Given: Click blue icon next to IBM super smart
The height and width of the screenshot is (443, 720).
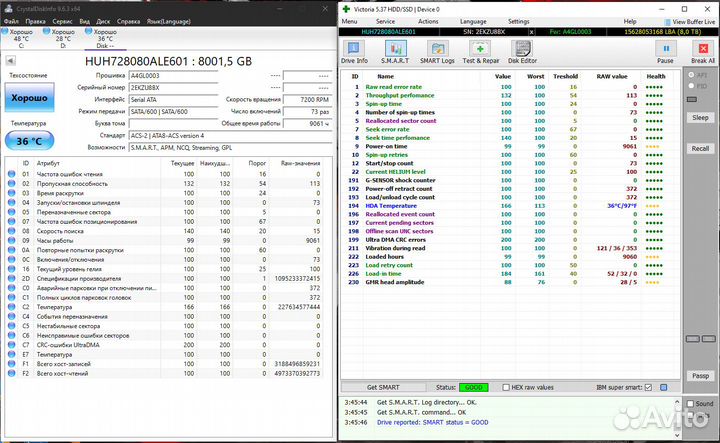Looking at the screenshot, I should pyautogui.click(x=664, y=387).
